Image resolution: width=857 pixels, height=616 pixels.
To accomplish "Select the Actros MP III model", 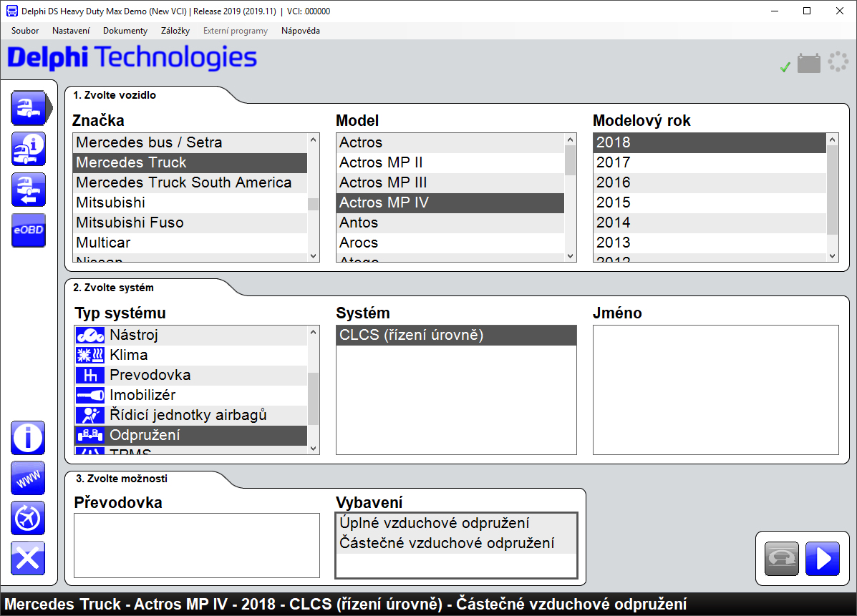I will click(450, 183).
